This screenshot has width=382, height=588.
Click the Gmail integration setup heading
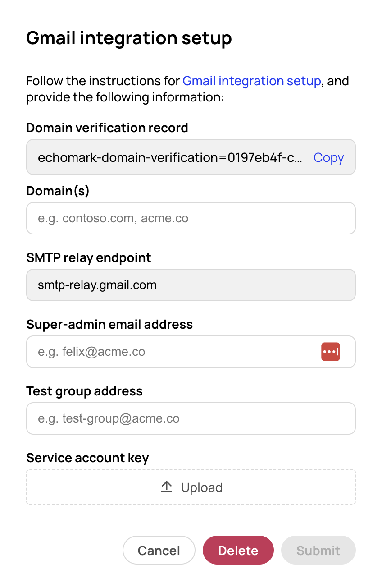coord(129,38)
